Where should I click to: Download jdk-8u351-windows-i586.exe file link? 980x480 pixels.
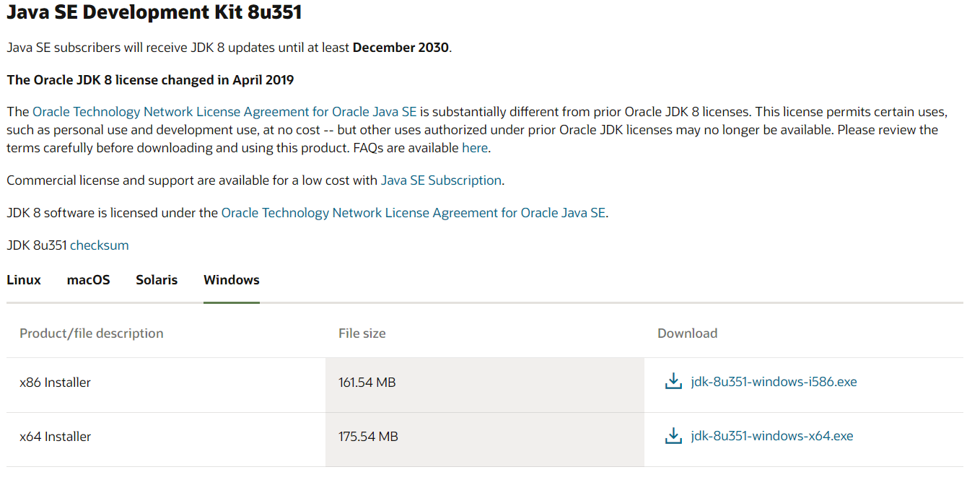774,382
